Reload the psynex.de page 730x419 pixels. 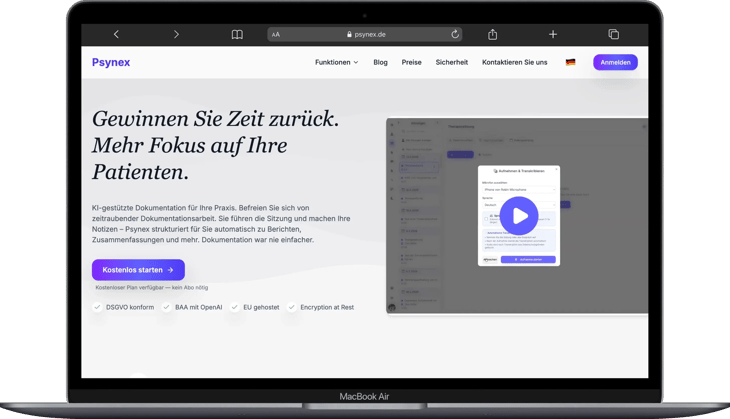[x=455, y=34]
